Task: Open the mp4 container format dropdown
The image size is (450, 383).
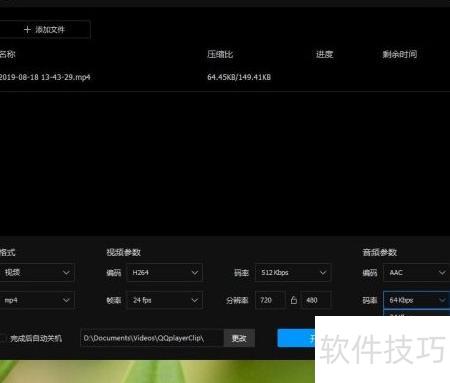Action: click(37, 300)
